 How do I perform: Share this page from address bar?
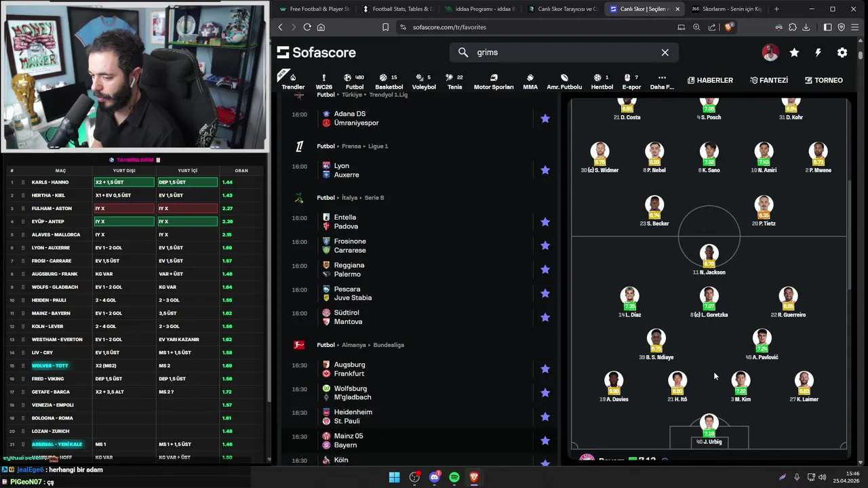point(712,27)
